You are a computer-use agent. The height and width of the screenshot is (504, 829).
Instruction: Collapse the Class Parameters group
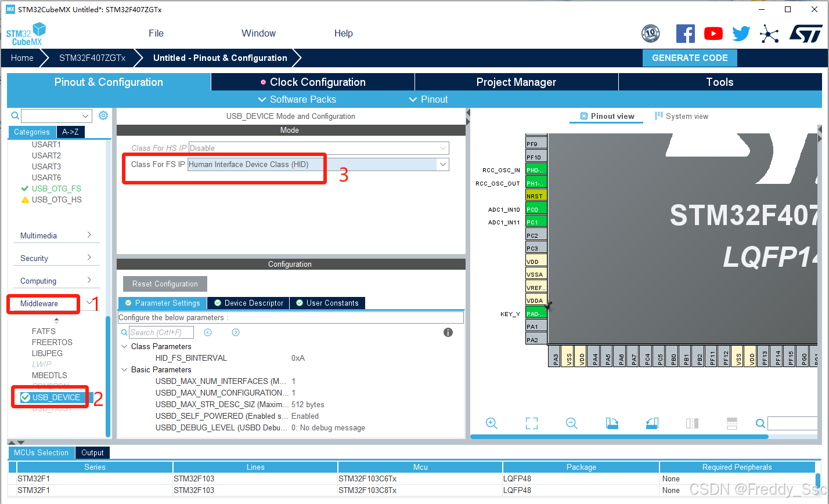tap(124, 346)
